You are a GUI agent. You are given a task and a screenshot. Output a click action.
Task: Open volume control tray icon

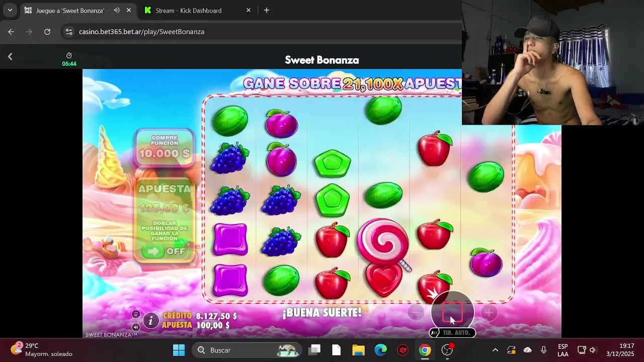[x=593, y=350]
